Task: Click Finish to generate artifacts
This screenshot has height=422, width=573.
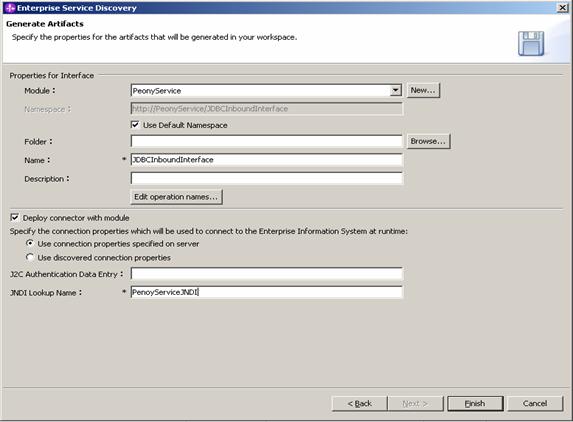Action: click(475, 403)
